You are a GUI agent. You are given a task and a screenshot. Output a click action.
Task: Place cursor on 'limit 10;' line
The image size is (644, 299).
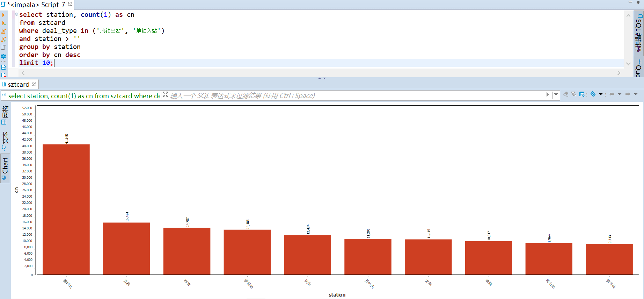(36, 63)
